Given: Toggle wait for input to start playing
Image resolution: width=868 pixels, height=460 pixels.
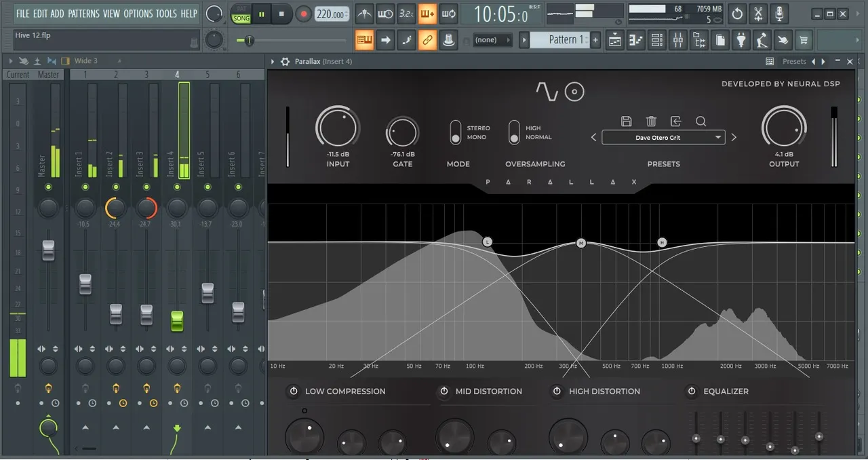Looking at the screenshot, I should tap(385, 14).
